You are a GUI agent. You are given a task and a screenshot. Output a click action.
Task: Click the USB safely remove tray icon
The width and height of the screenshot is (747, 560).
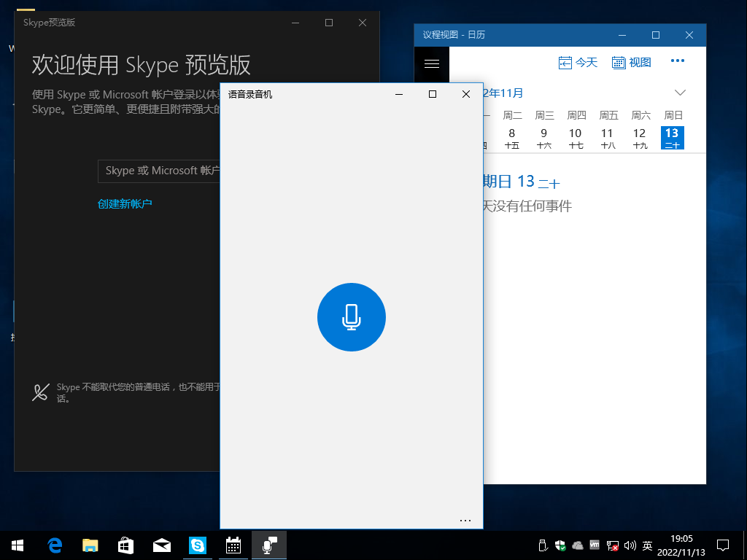tap(542, 545)
